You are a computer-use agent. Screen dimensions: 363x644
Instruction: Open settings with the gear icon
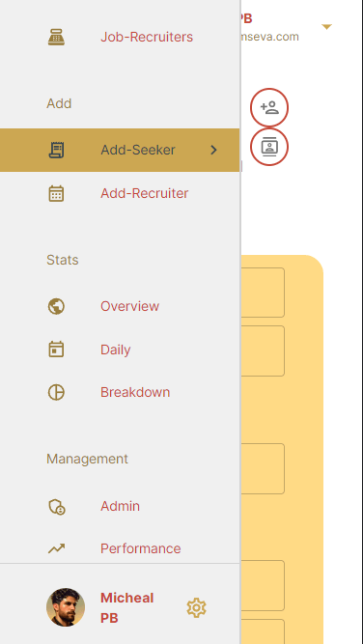(x=196, y=608)
